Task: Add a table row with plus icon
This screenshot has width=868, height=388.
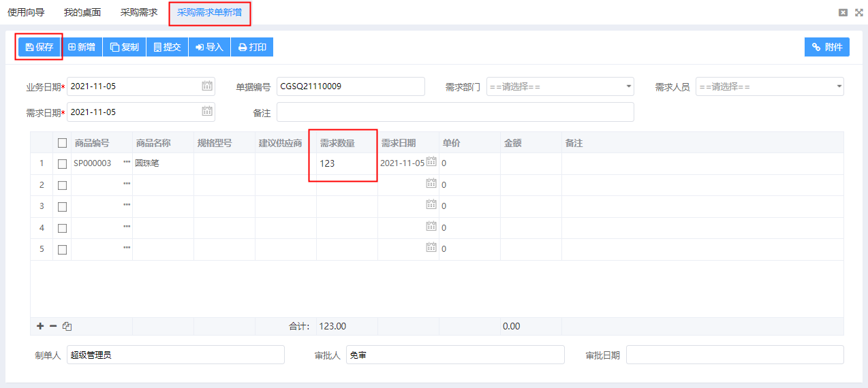Action: [x=40, y=326]
